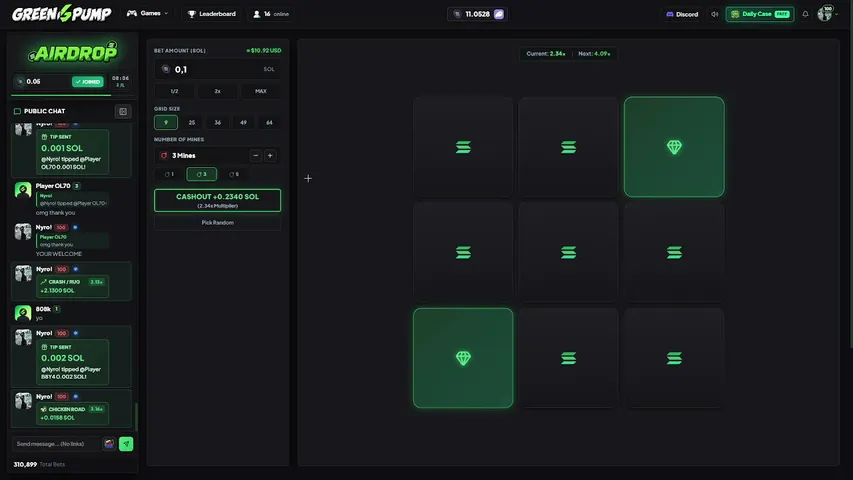The width and height of the screenshot is (853, 480).
Task: Open the Daily Case free reward
Action: click(759, 14)
